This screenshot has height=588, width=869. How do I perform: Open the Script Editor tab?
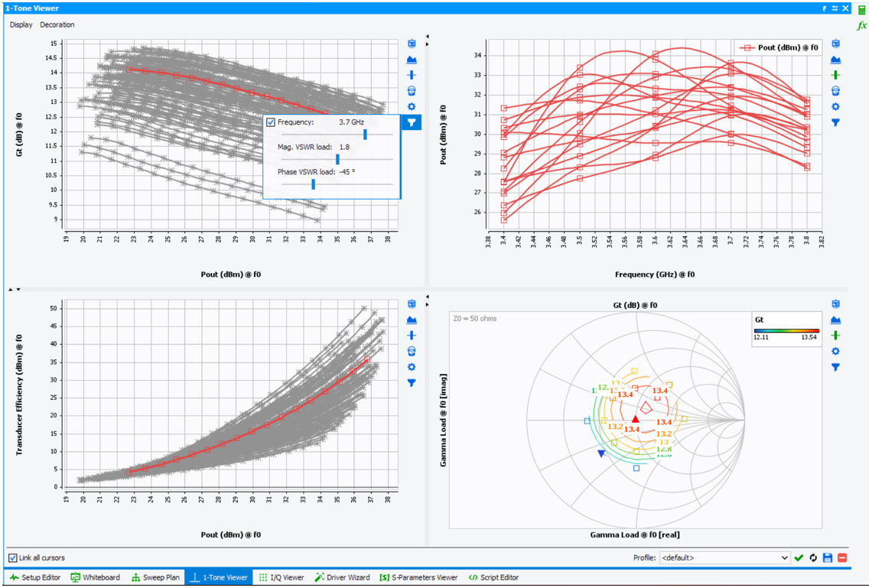click(x=493, y=577)
